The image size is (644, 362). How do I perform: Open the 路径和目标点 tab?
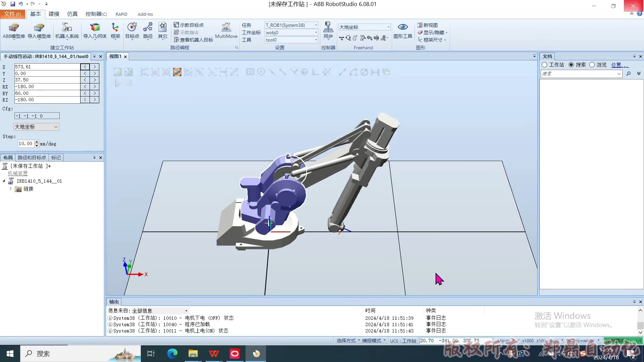point(32,158)
